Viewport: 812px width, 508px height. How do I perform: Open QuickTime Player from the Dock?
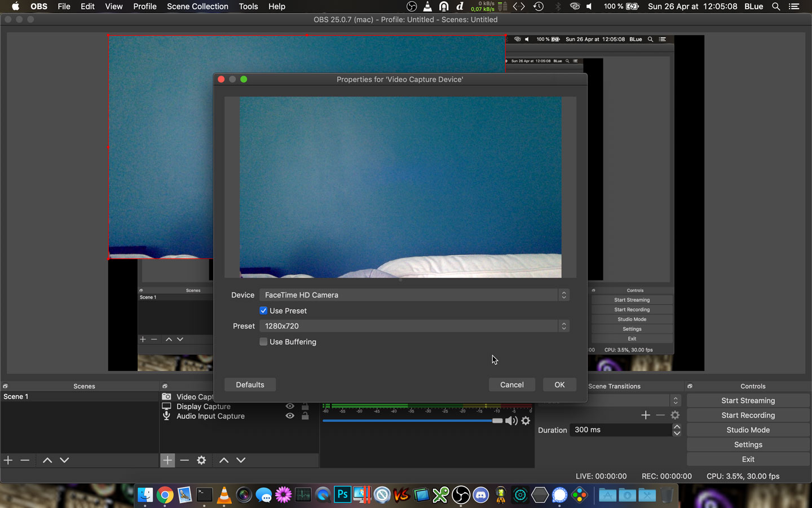323,495
